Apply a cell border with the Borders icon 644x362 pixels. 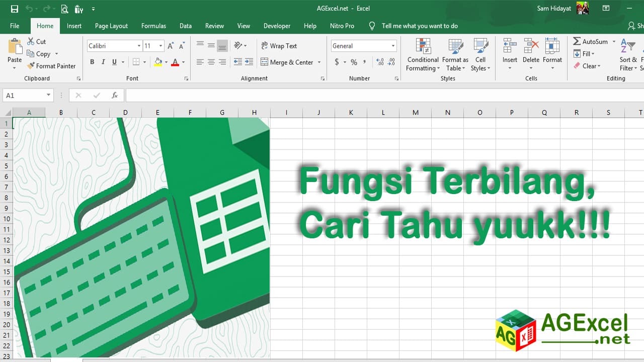point(136,62)
